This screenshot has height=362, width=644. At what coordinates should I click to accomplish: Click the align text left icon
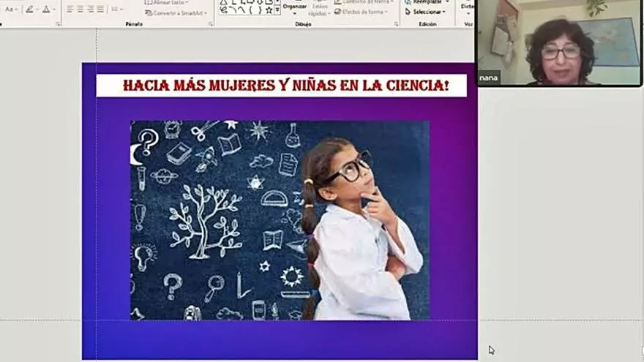tap(70, 10)
